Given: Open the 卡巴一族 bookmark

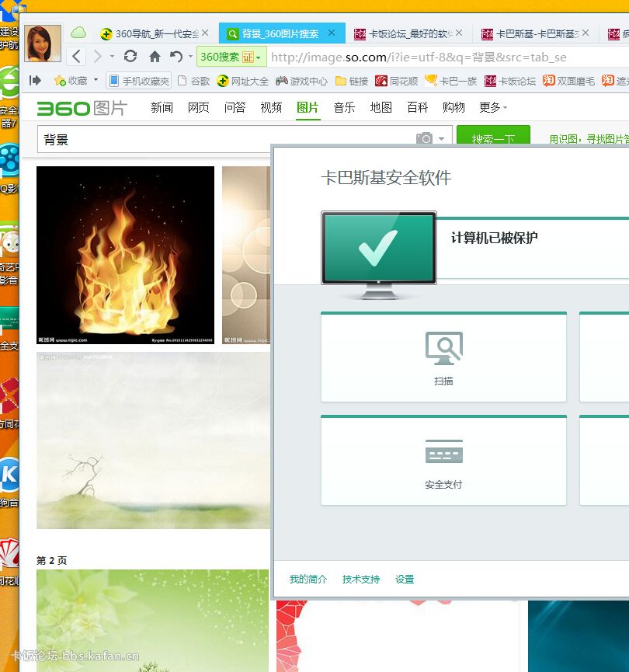Looking at the screenshot, I should coord(450,81).
